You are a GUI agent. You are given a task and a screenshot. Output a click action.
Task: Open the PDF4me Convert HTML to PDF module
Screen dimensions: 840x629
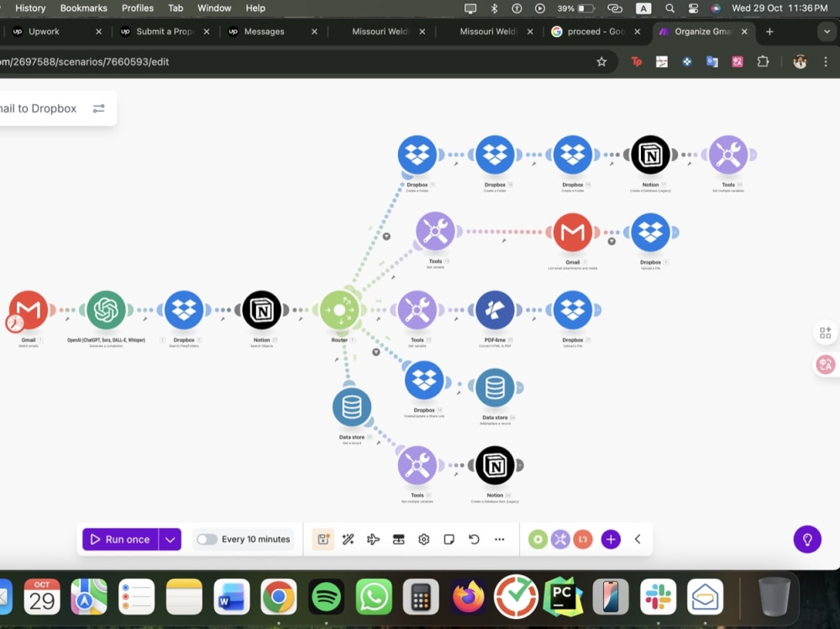click(495, 310)
